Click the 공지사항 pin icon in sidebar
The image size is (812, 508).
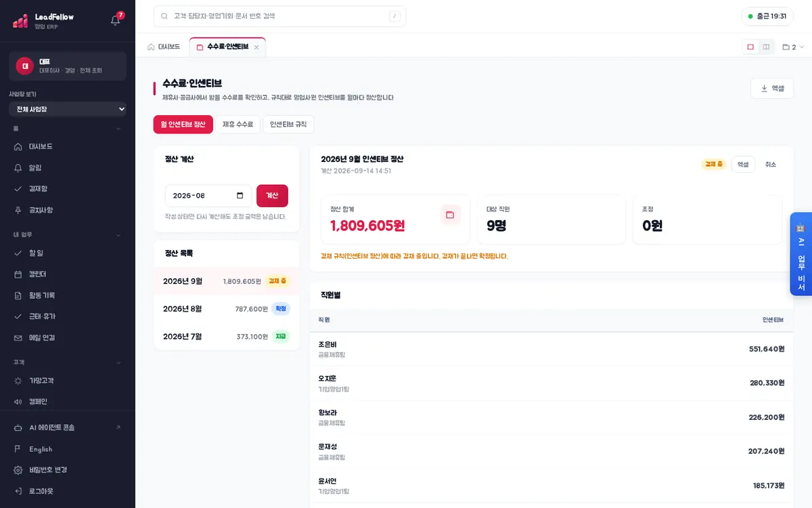click(18, 210)
